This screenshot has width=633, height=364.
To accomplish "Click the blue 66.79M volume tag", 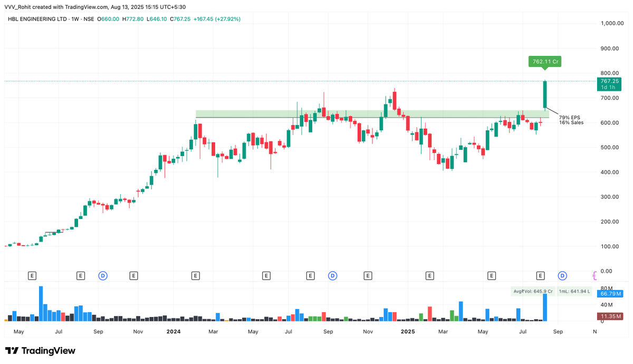I will click(x=609, y=293).
